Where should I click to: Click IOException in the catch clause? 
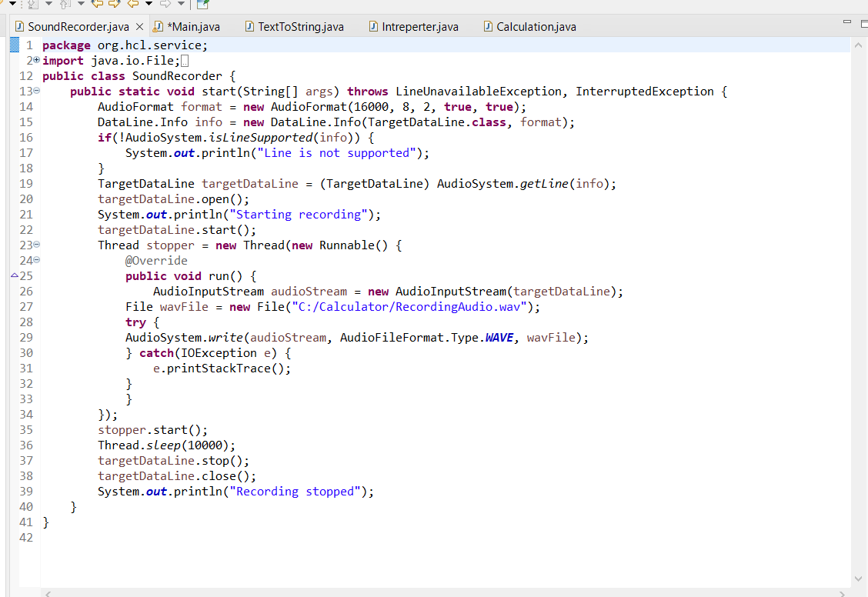(x=219, y=353)
